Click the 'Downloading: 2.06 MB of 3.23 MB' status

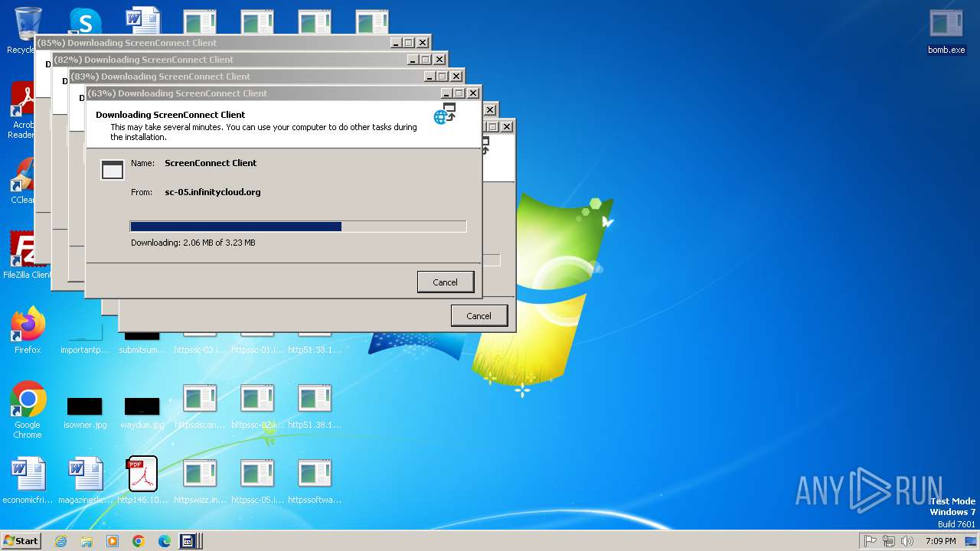click(193, 243)
